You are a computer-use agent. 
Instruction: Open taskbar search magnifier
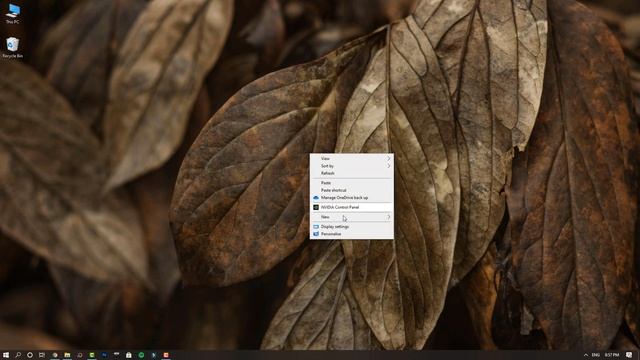pos(18,355)
